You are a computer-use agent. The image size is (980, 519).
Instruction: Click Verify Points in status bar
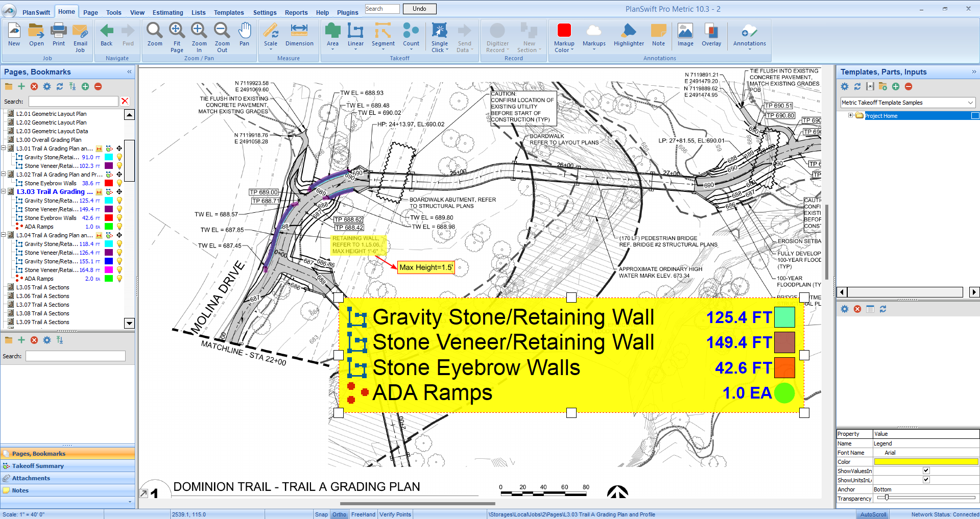395,514
